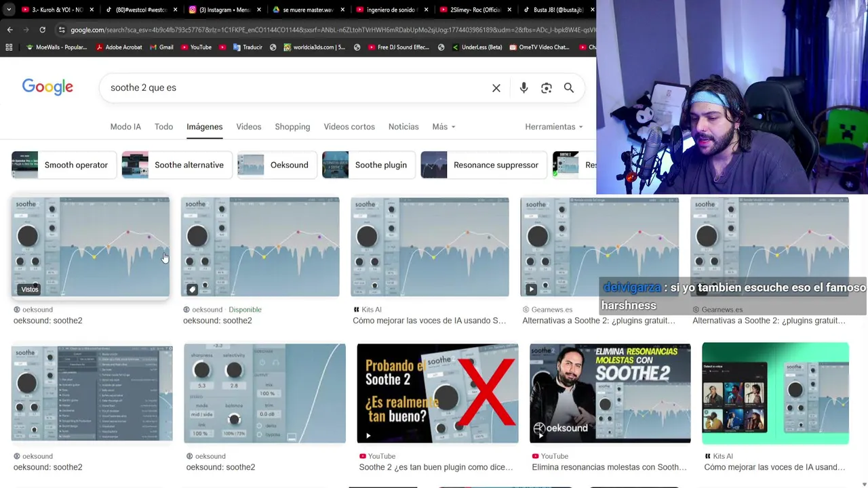Open Kits AI voces de IA image
The width and height of the screenshot is (868, 488).
tap(429, 247)
